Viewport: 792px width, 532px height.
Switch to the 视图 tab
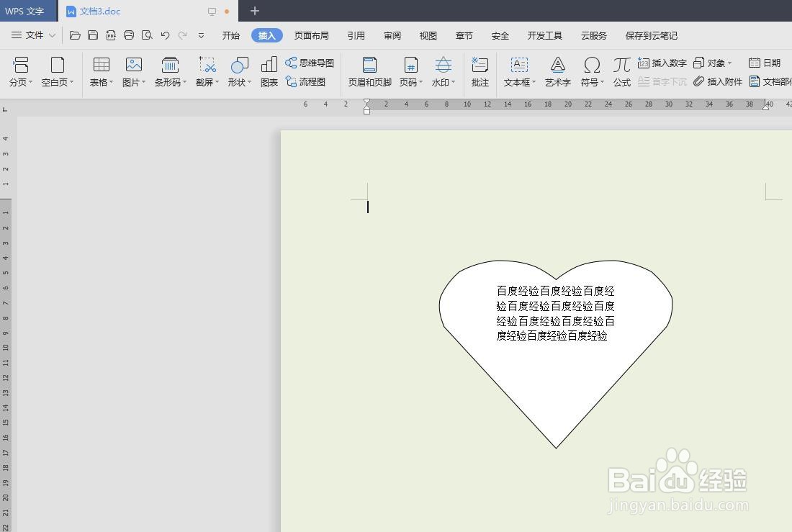tap(428, 35)
